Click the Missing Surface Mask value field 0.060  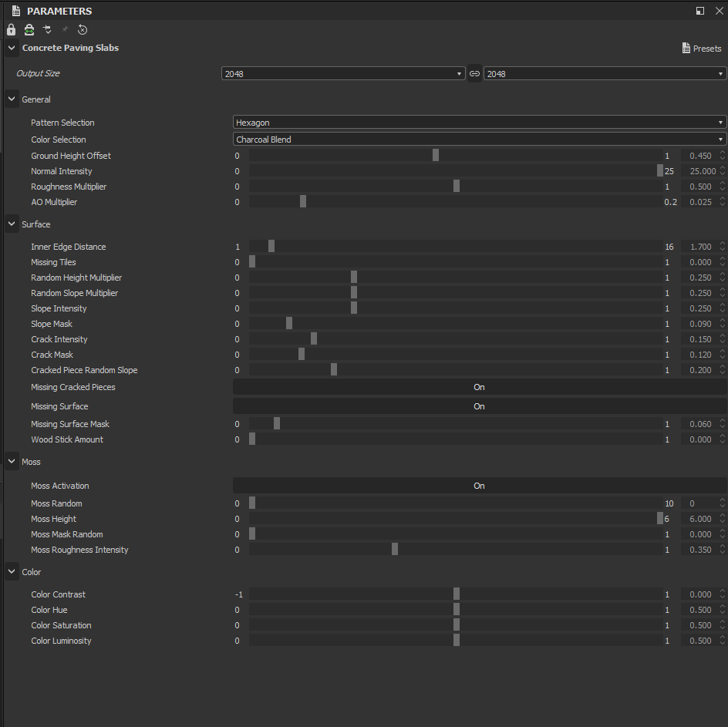(700, 424)
